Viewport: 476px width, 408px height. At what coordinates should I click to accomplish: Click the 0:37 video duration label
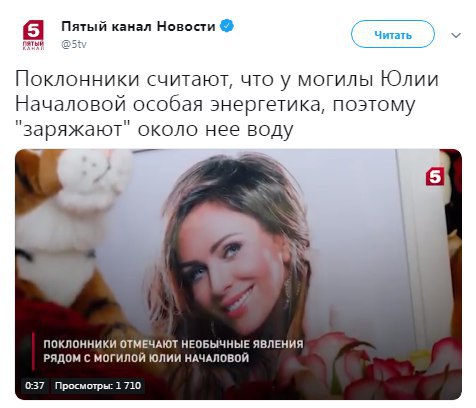[35, 386]
